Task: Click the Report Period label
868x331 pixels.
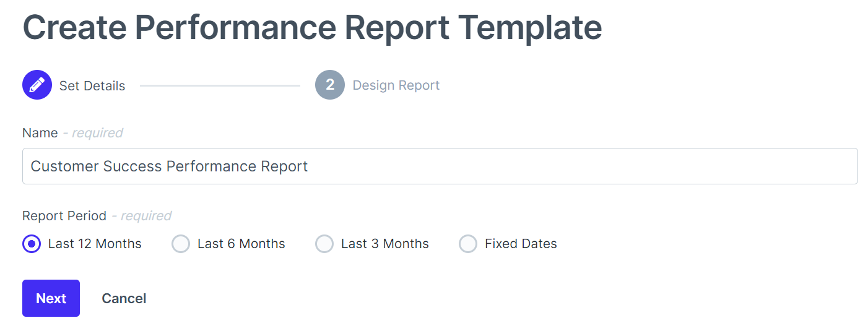Action: pos(64,216)
